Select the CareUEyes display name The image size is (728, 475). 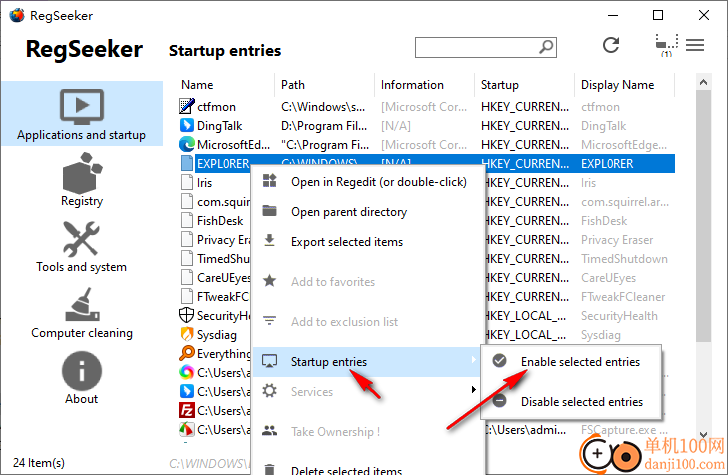pyautogui.click(x=608, y=278)
